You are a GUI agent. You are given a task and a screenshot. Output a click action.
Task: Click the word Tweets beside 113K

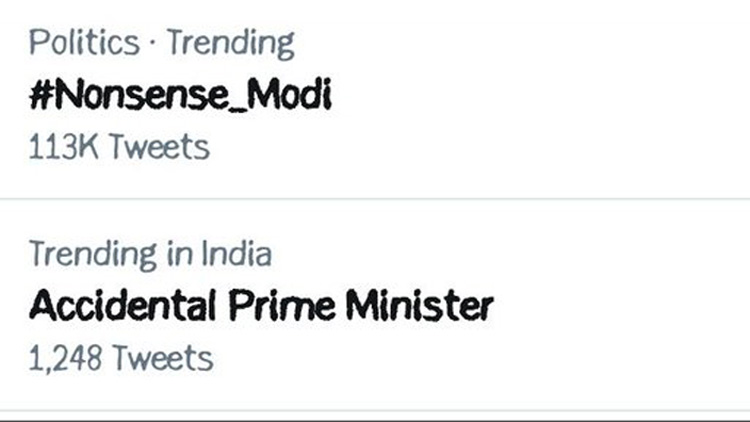pyautogui.click(x=159, y=147)
